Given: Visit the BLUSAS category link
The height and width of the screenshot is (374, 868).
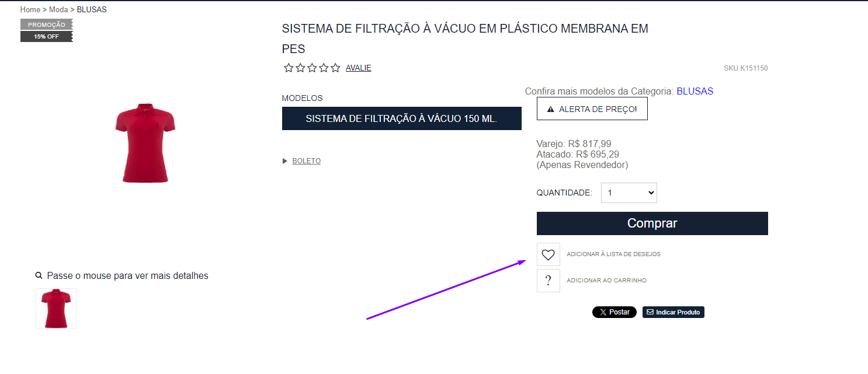Looking at the screenshot, I should coord(695,91).
